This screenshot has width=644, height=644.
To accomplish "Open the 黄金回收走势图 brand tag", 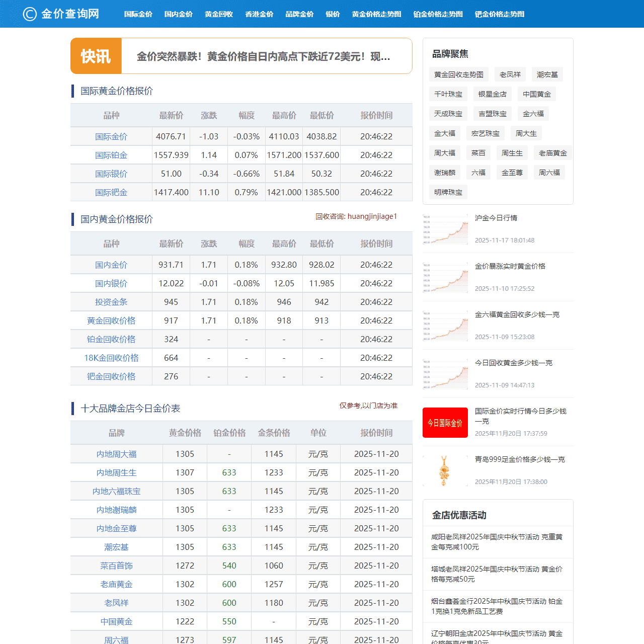I will 458,74.
